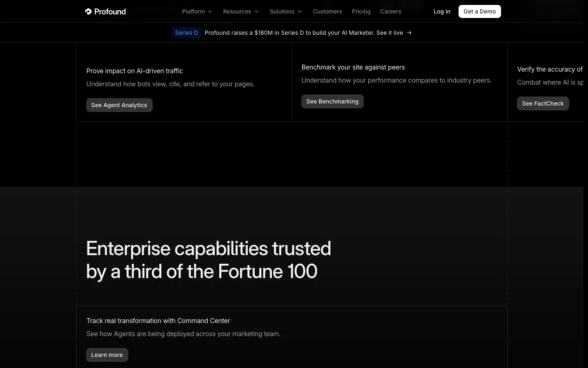Click the Enterprise capabilities trusted headline

pyautogui.click(x=209, y=260)
